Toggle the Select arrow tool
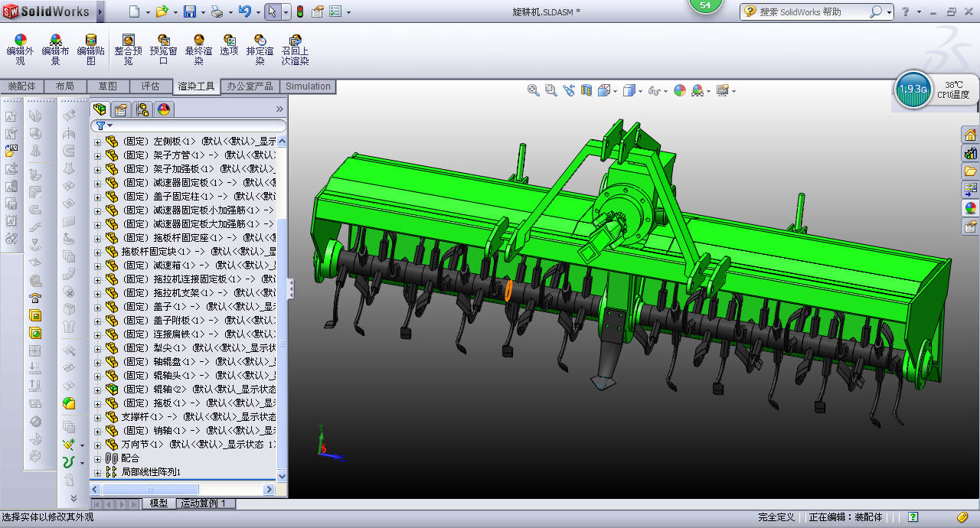 tap(272, 11)
